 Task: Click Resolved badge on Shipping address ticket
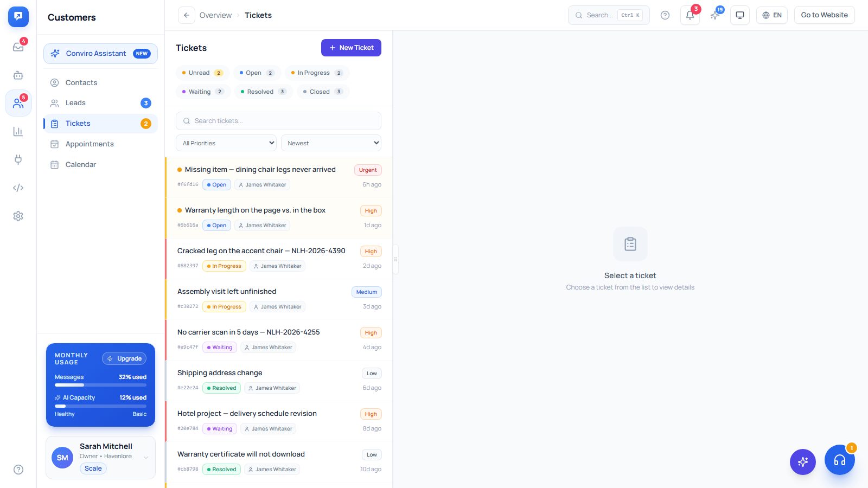[x=221, y=388]
